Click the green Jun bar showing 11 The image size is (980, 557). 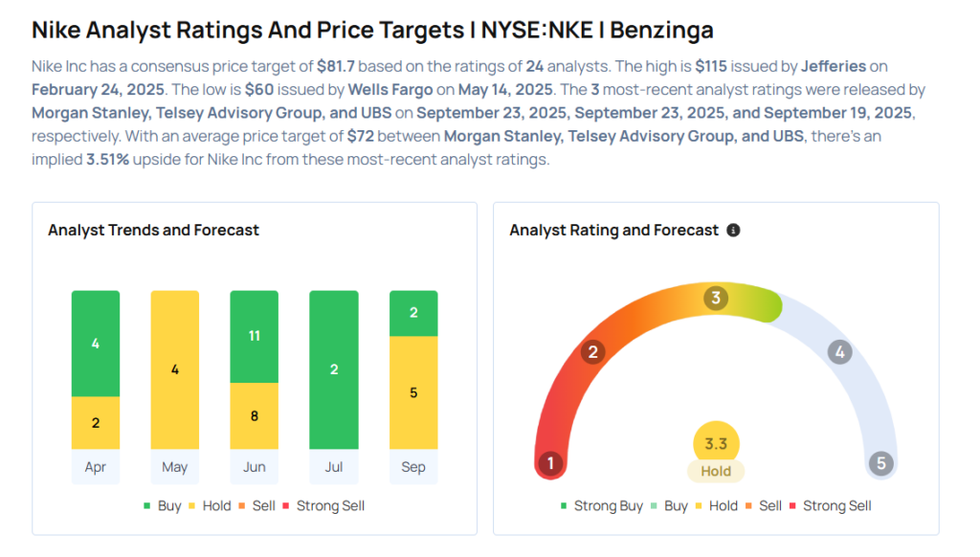(255, 337)
